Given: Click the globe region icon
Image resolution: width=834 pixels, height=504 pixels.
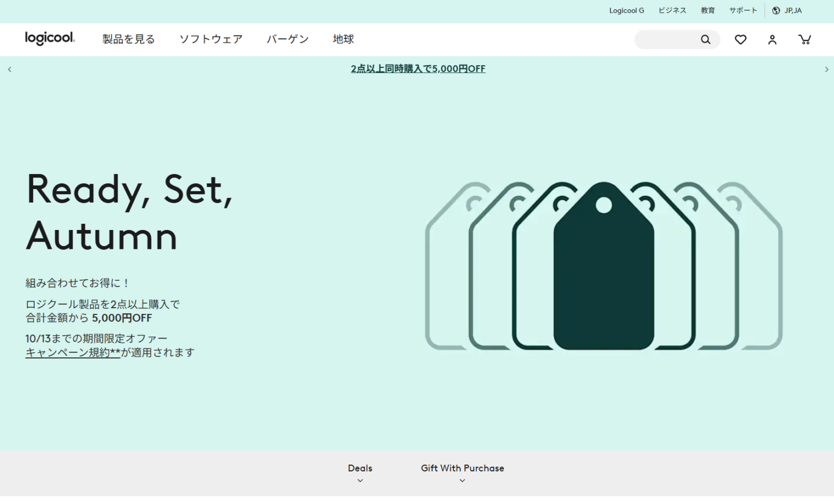Looking at the screenshot, I should [776, 10].
